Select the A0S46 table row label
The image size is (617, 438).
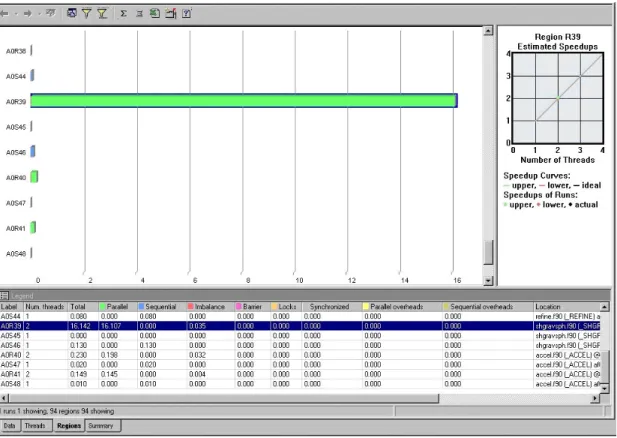[x=11, y=346]
